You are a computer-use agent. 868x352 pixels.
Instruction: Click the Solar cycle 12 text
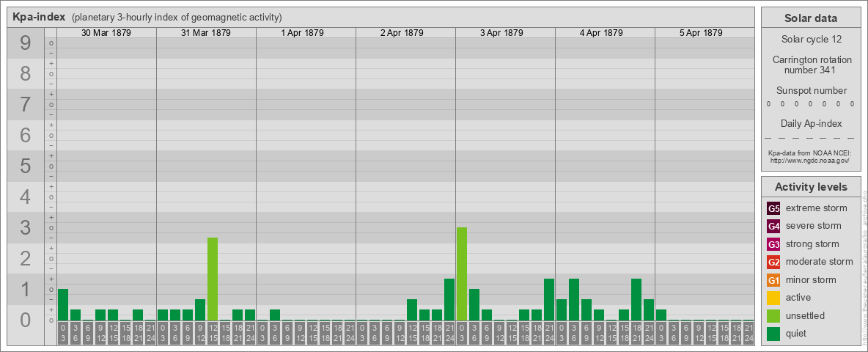coord(811,40)
